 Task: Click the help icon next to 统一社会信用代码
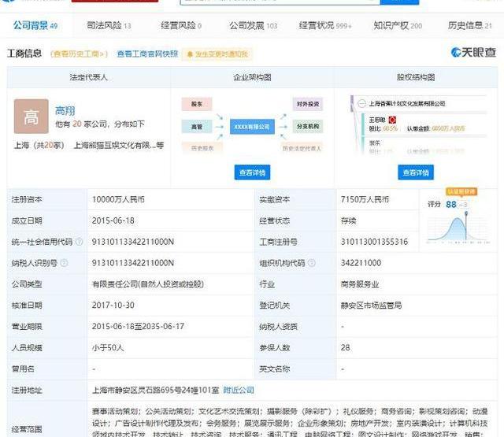(79, 242)
